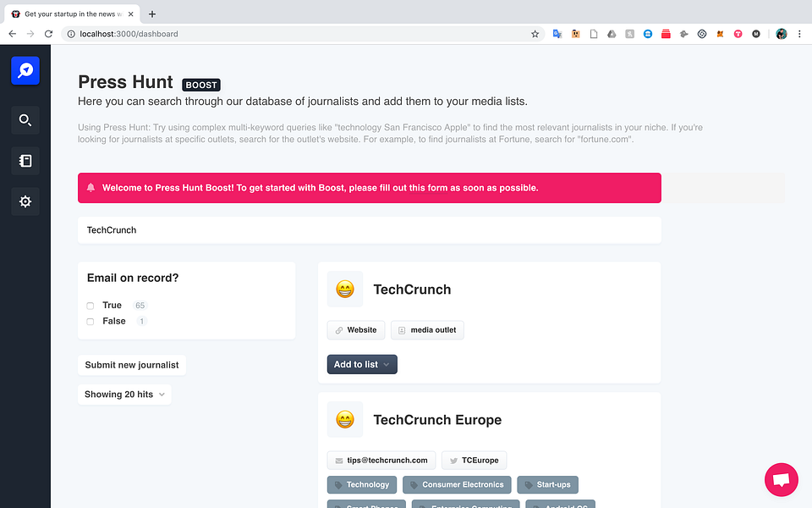Open the blue circular extension icon
The width and height of the screenshot is (812, 508).
648,34
